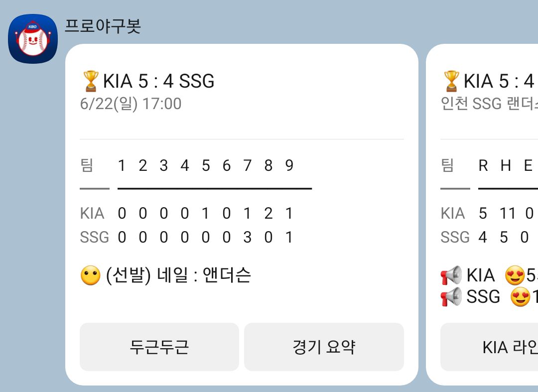Image resolution: width=538 pixels, height=392 pixels.
Task: Click the 9th inning column header
Action: click(289, 166)
